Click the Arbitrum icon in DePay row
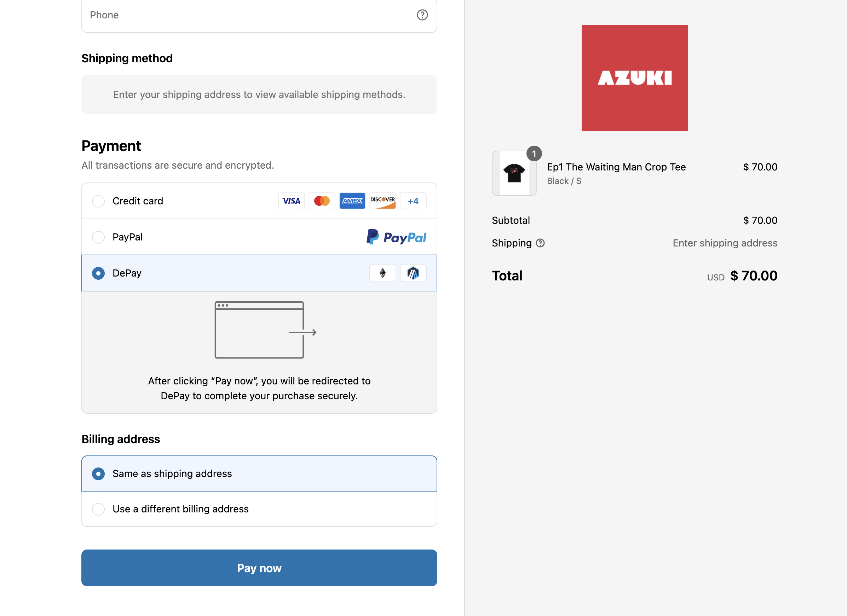Viewport: 847px width, 616px height. [413, 273]
